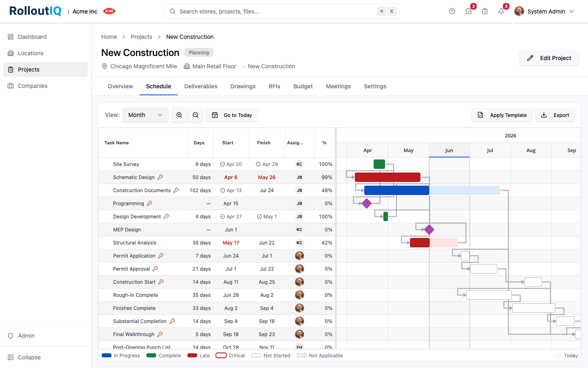Click the Start column header
This screenshot has width=588, height=368.
pos(231,143)
